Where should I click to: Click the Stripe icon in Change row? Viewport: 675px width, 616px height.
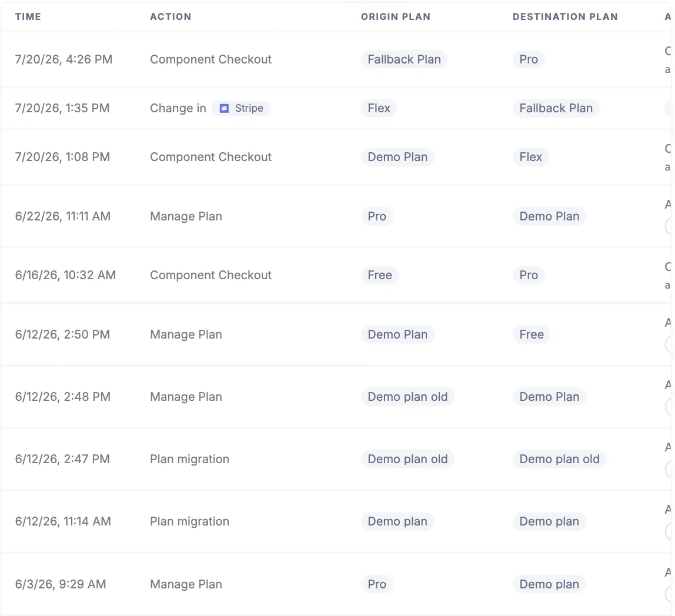pyautogui.click(x=224, y=108)
